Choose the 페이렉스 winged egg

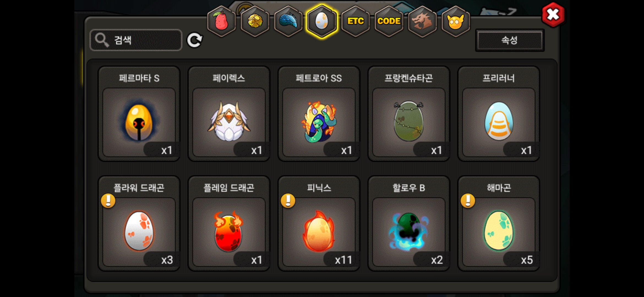pos(229,114)
